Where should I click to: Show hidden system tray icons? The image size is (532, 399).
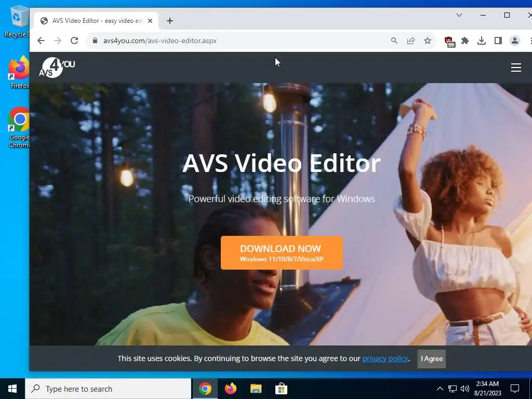click(x=440, y=389)
